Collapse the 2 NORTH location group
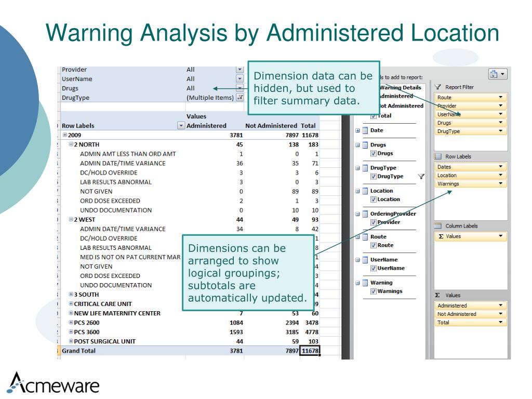The height and width of the screenshot is (399, 532). 71,144
